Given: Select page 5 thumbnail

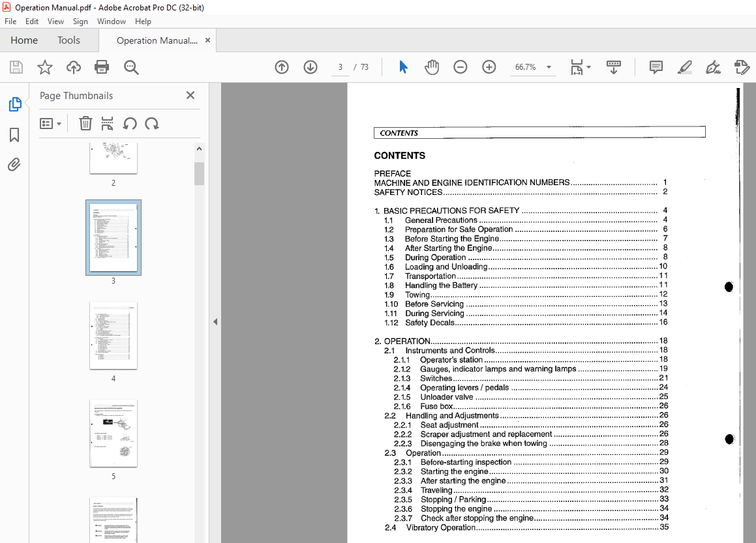Looking at the screenshot, I should pos(113,433).
